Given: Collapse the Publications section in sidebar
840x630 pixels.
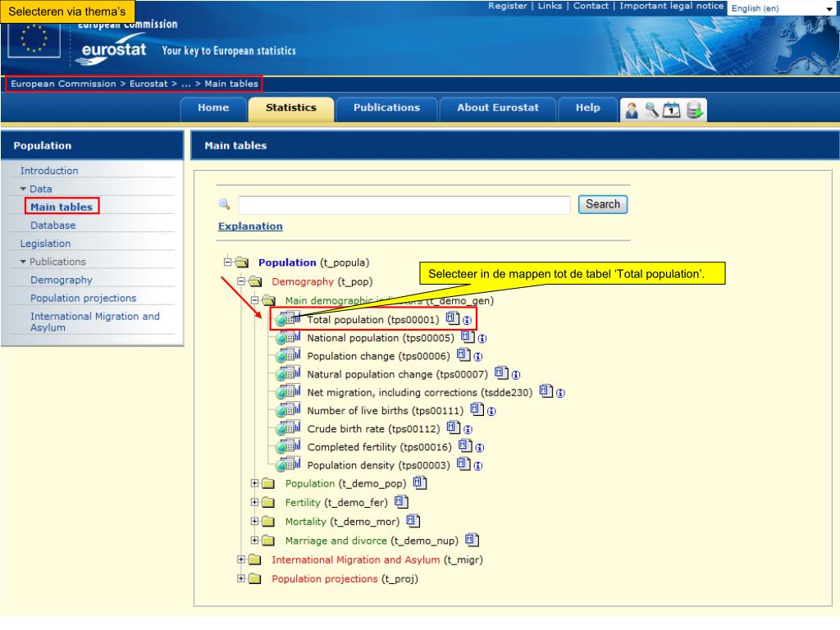Looking at the screenshot, I should 23,262.
